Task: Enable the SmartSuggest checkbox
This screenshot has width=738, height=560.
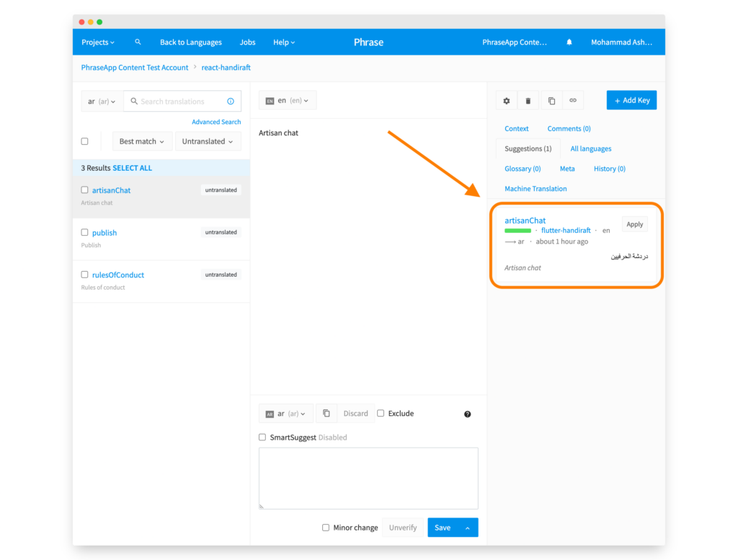Action: click(x=262, y=437)
